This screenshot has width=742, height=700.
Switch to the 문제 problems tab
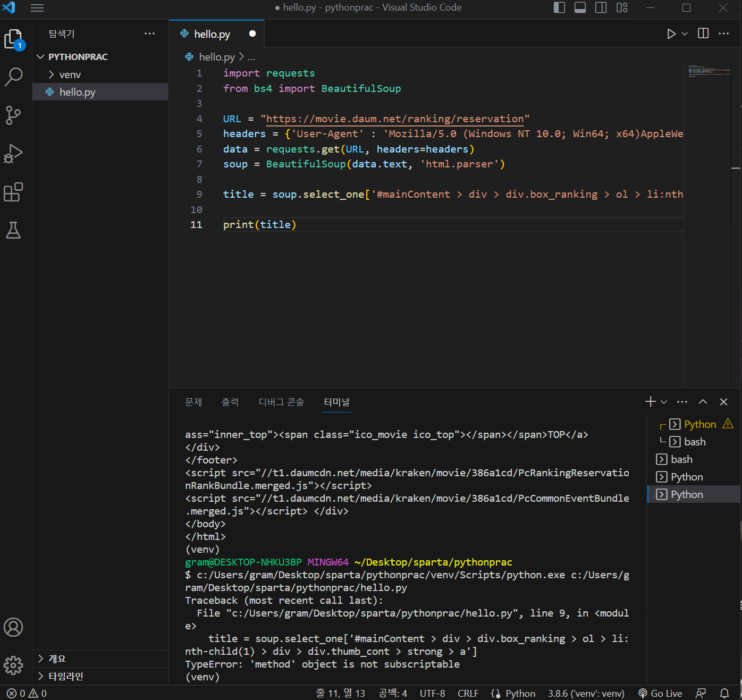[193, 402]
